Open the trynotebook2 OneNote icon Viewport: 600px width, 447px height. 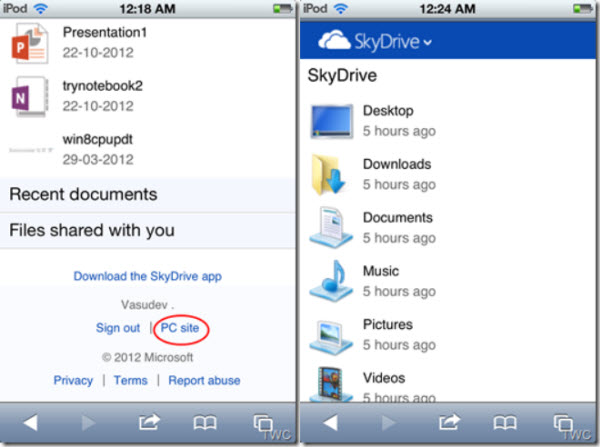click(x=29, y=96)
